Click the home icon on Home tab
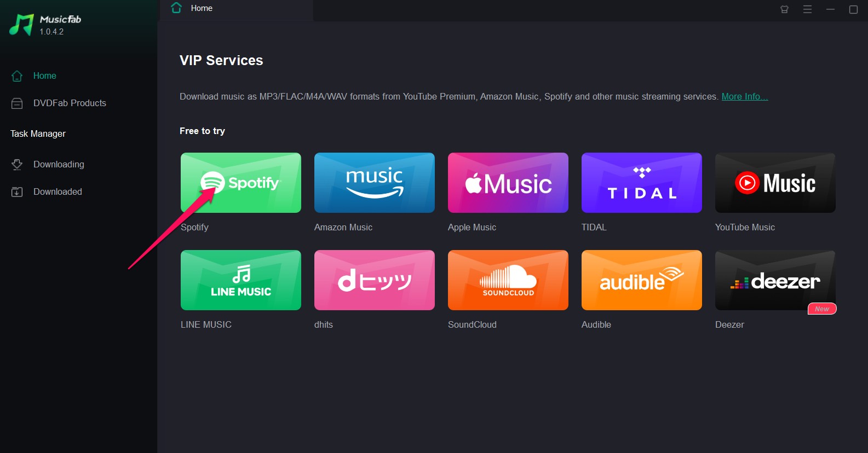Image resolution: width=868 pixels, height=453 pixels. coord(176,8)
